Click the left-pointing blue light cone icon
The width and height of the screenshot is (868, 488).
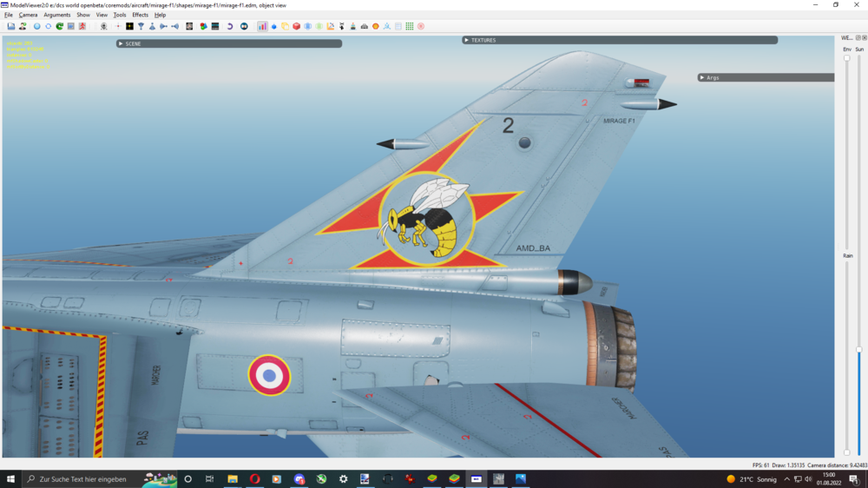pos(175,26)
